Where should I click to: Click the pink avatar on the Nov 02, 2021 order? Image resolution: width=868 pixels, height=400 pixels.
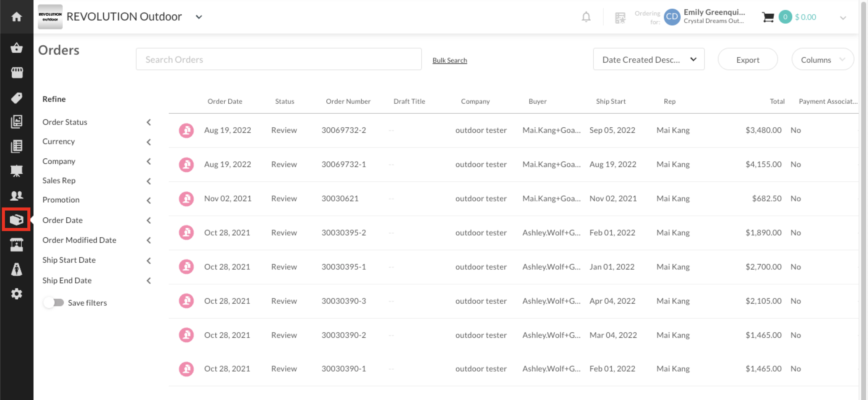click(186, 199)
